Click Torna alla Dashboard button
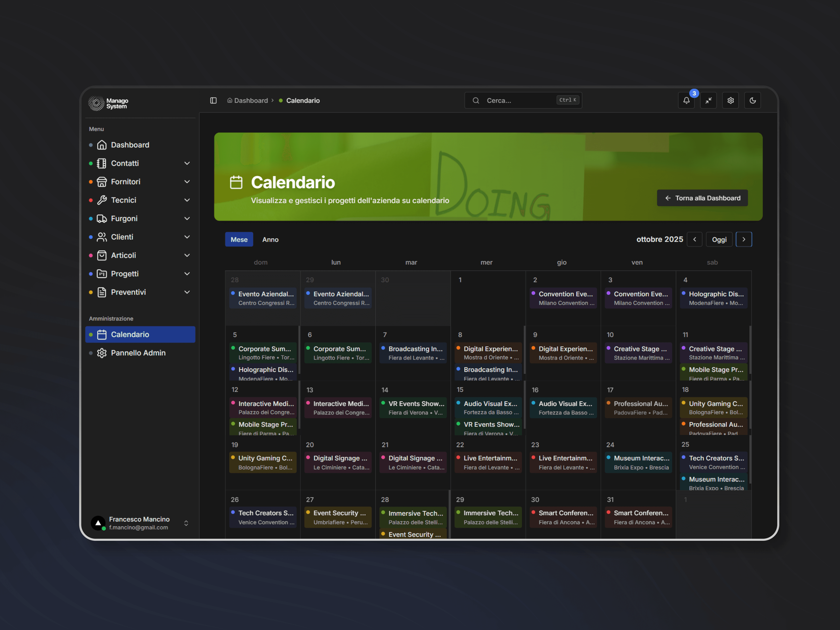This screenshot has height=630, width=840. 702,198
